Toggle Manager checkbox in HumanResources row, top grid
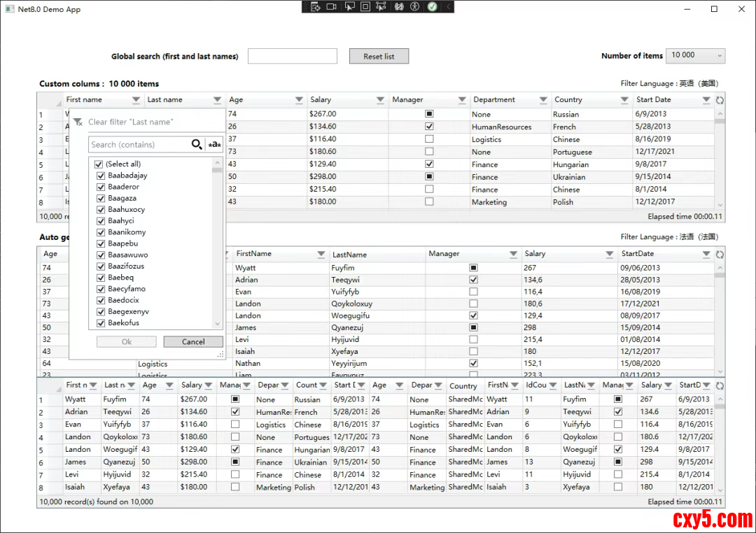Image resolution: width=756 pixels, height=533 pixels. pyautogui.click(x=429, y=127)
